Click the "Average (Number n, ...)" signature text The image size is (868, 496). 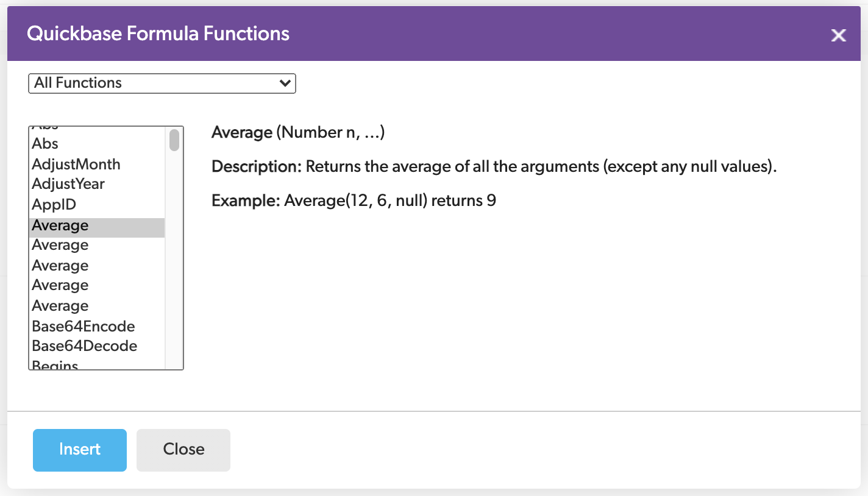coord(298,133)
